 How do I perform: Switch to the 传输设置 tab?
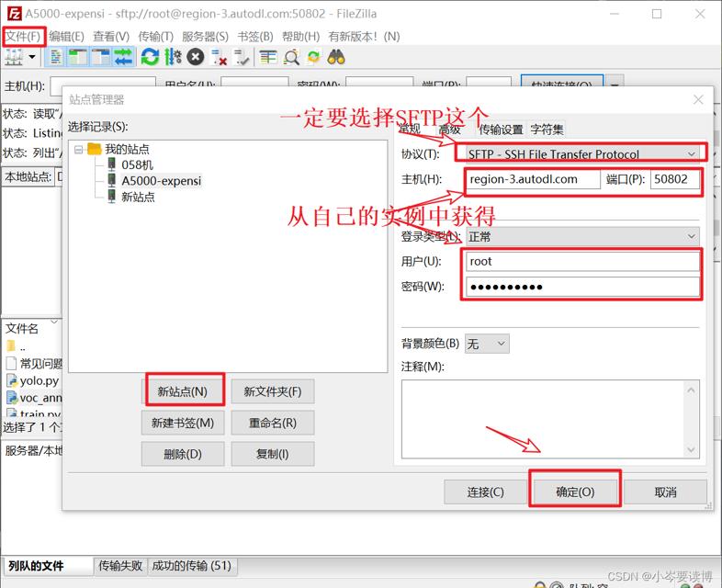[501, 130]
